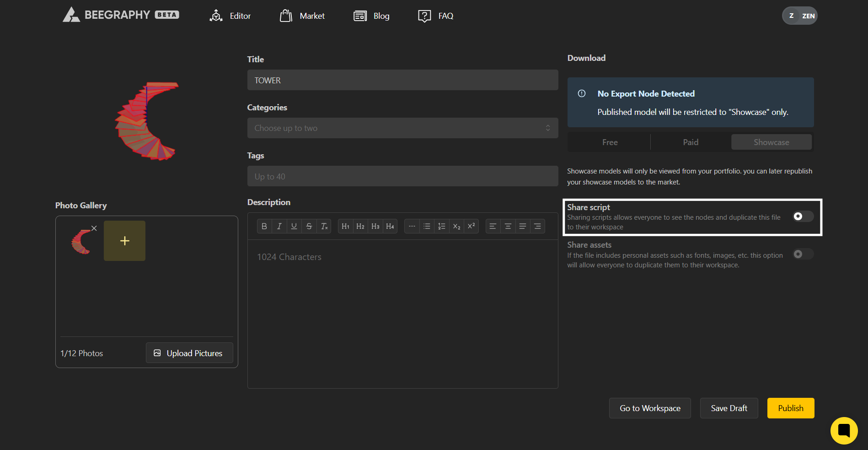This screenshot has height=450, width=868.
Task: Toggle strikethrough text formatting
Action: click(309, 226)
